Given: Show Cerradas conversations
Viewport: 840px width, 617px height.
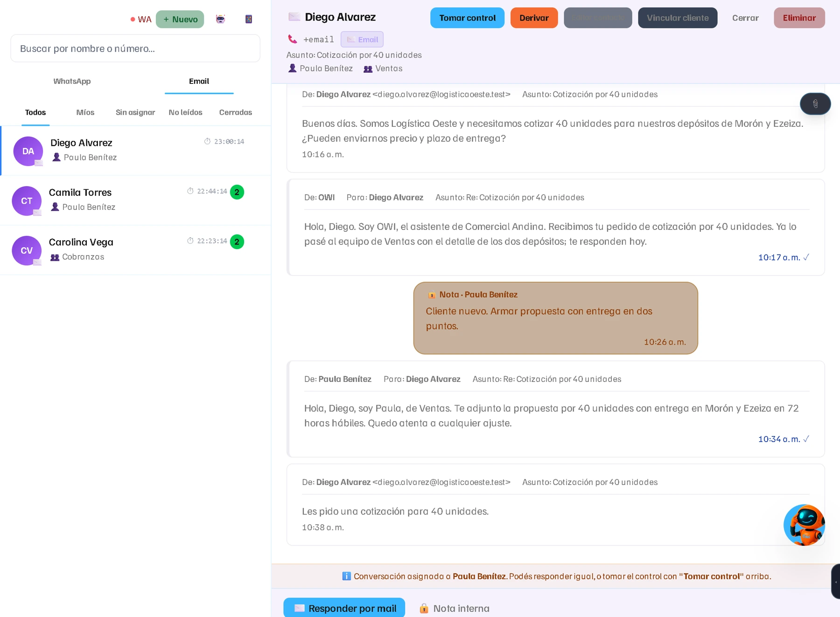Looking at the screenshot, I should [236, 112].
